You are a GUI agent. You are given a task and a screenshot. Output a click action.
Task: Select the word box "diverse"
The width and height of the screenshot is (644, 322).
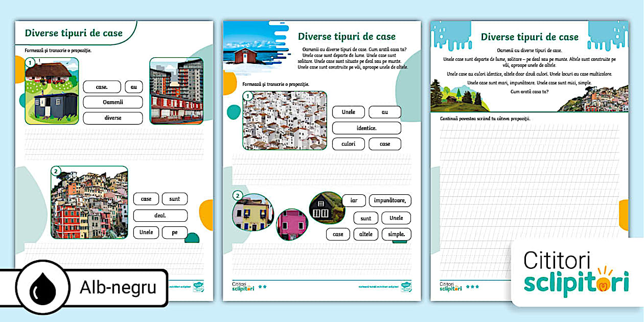(x=112, y=118)
